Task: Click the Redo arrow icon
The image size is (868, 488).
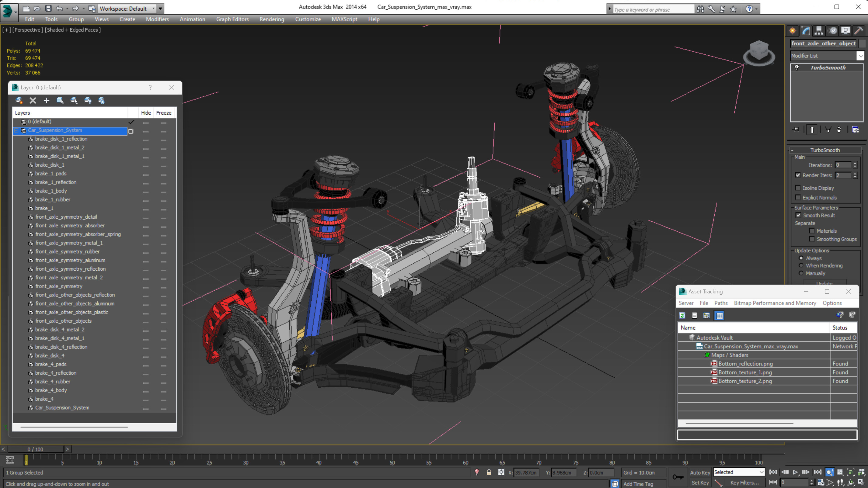Action: [75, 9]
